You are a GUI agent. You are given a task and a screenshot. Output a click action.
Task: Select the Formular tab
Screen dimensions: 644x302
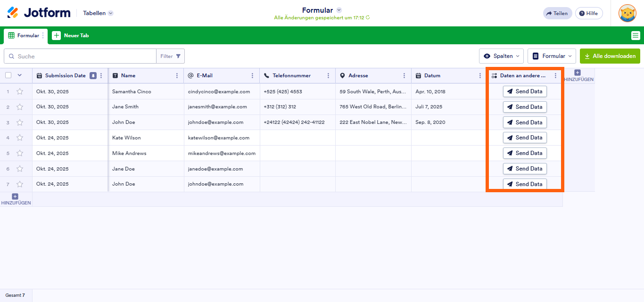[x=24, y=35]
